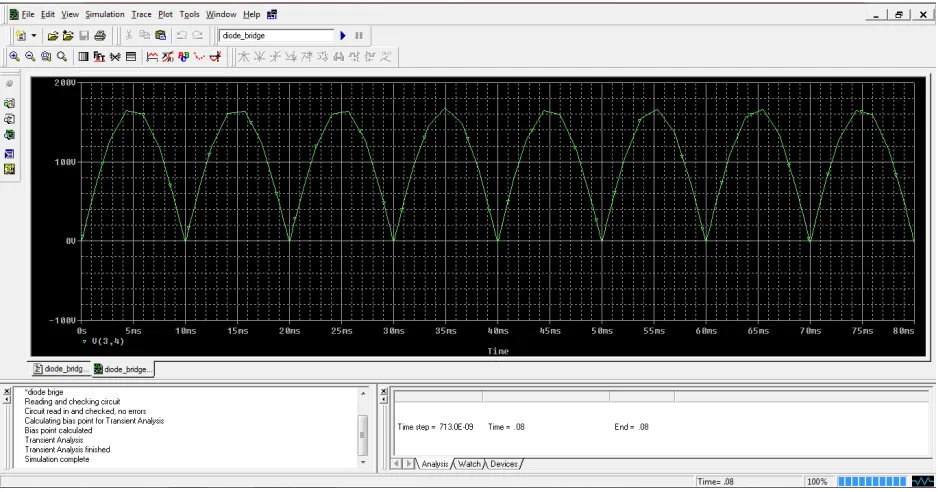Click the Cursor Previous Transition icon
938x492 pixels.
[370, 56]
